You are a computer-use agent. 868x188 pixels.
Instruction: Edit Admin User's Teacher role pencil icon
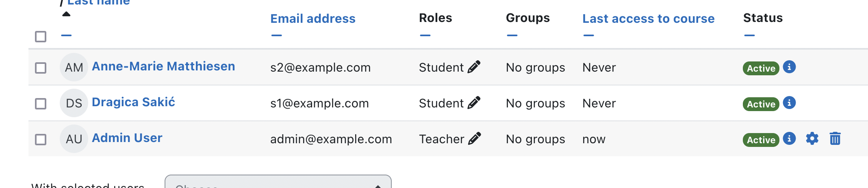pos(474,139)
